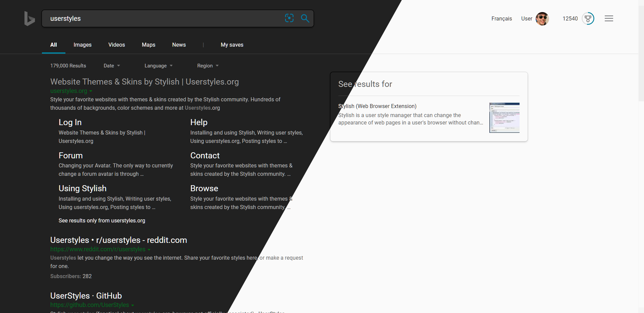Switch language to Français
The image size is (644, 313).
click(x=501, y=19)
